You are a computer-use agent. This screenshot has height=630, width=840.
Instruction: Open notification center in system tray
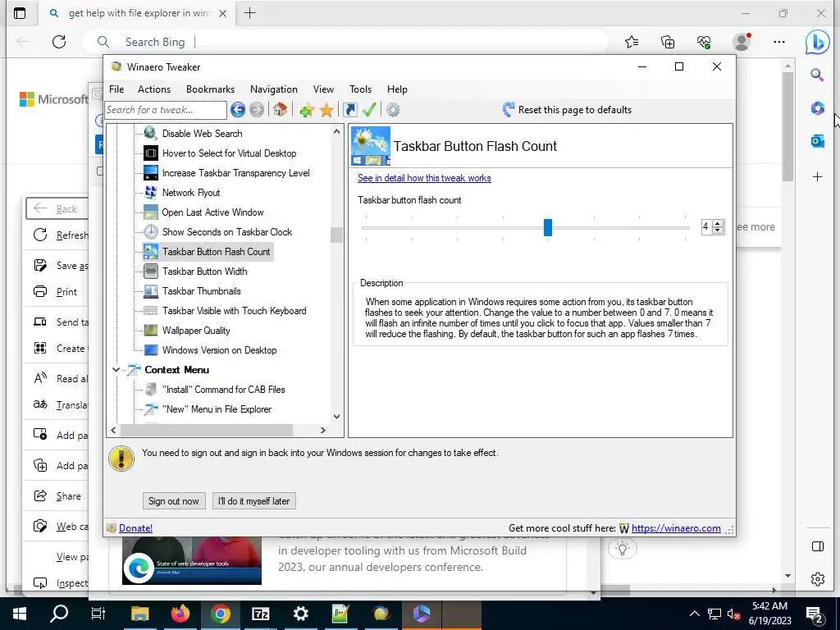point(815,614)
